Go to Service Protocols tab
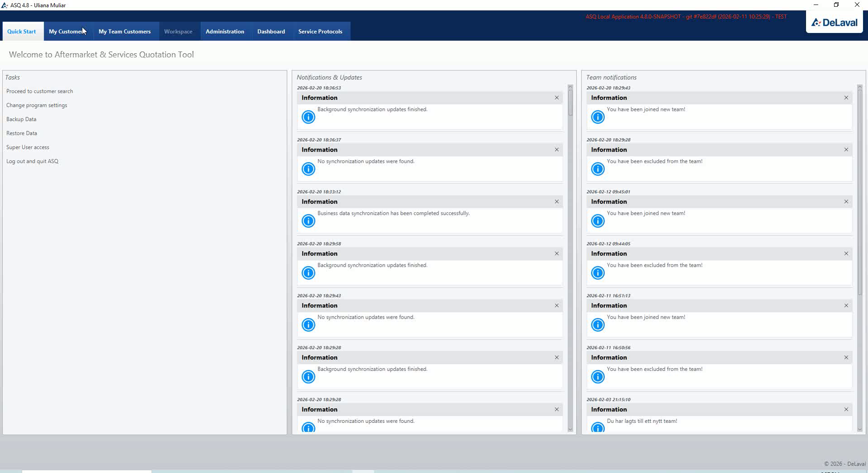This screenshot has height=473, width=868. click(320, 31)
